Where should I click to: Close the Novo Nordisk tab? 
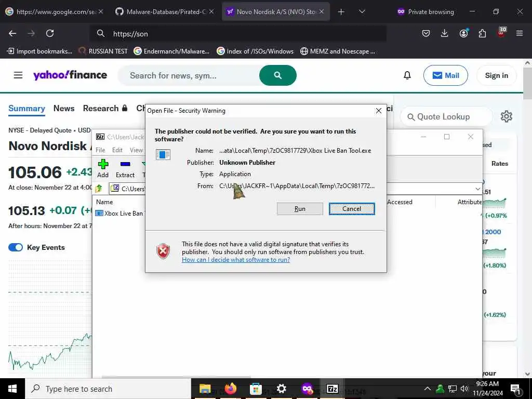321,11
